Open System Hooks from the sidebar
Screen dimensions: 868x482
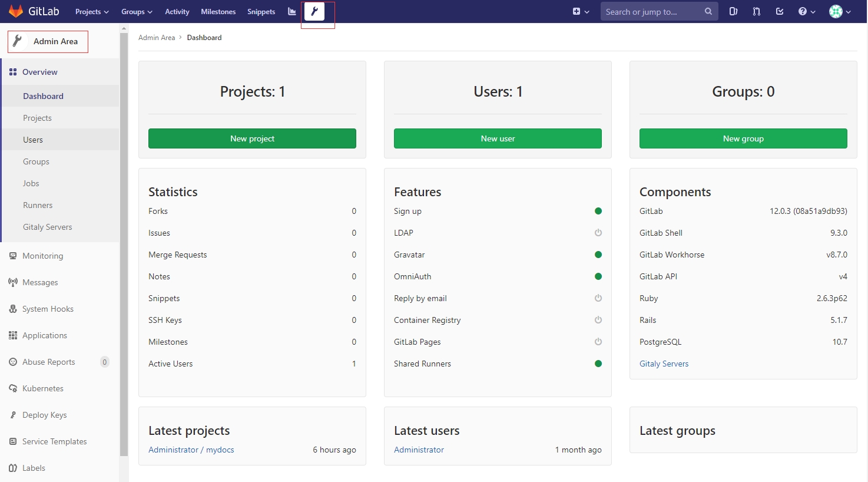[48, 309]
